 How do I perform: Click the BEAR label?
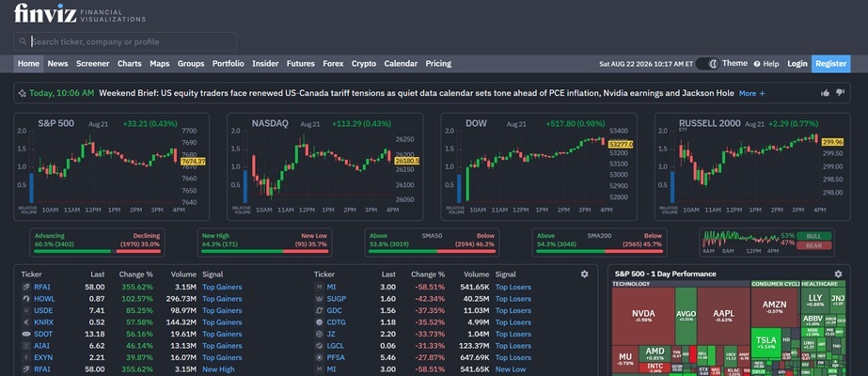[813, 245]
